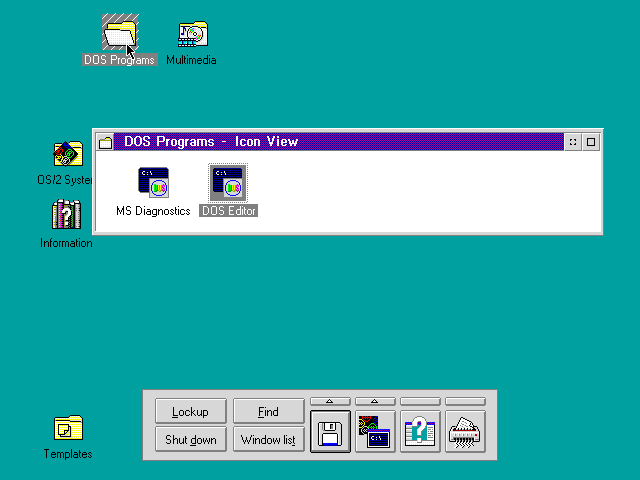
Task: Maximize the DOS Programs window
Action: (591, 142)
